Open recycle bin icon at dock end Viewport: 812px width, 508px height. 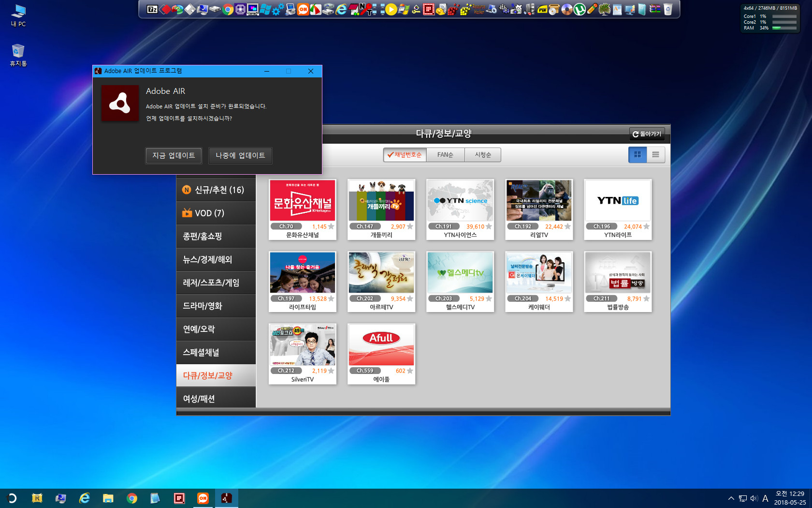668,9
